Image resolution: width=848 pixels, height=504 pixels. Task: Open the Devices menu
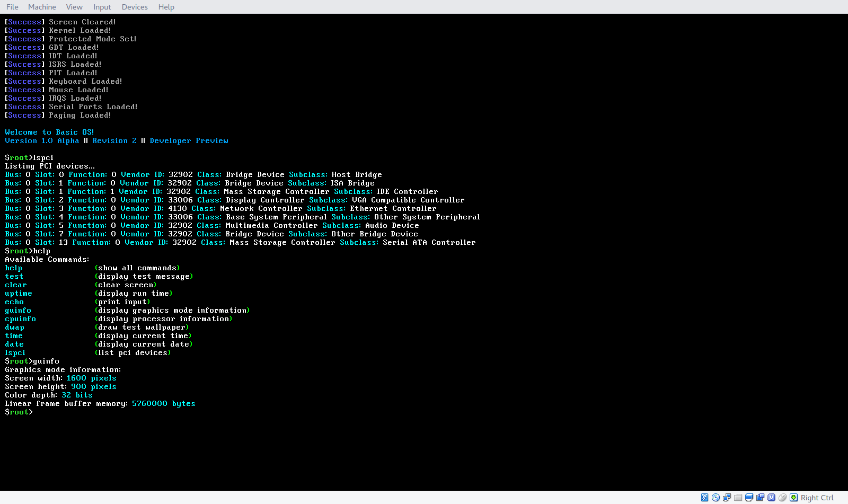click(x=135, y=7)
